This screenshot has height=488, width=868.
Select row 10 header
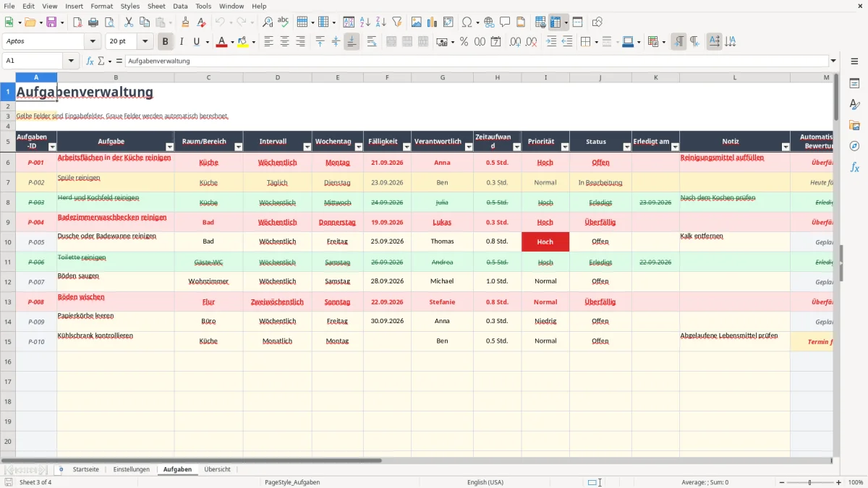[7, 241]
